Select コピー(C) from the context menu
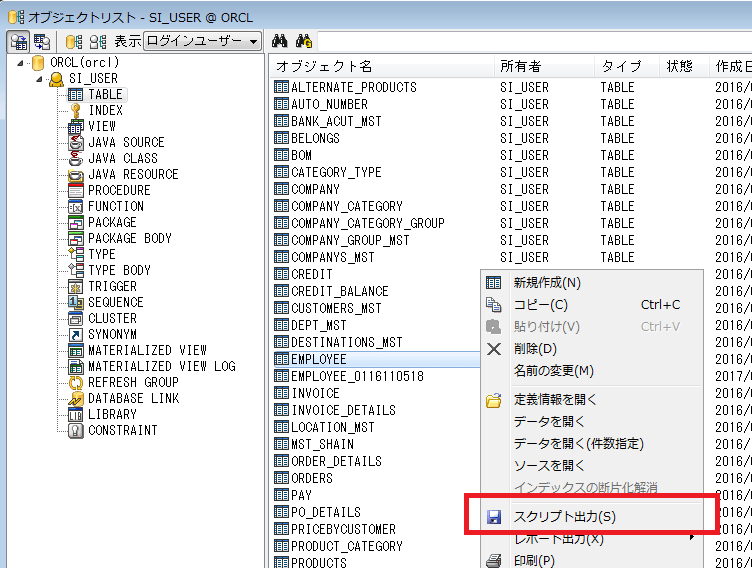The height and width of the screenshot is (568, 752). 540,305
